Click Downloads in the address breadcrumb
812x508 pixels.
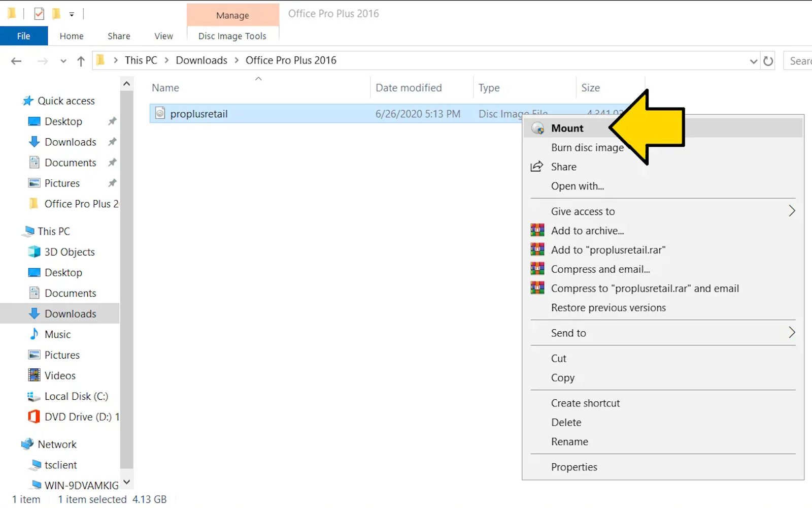(201, 60)
